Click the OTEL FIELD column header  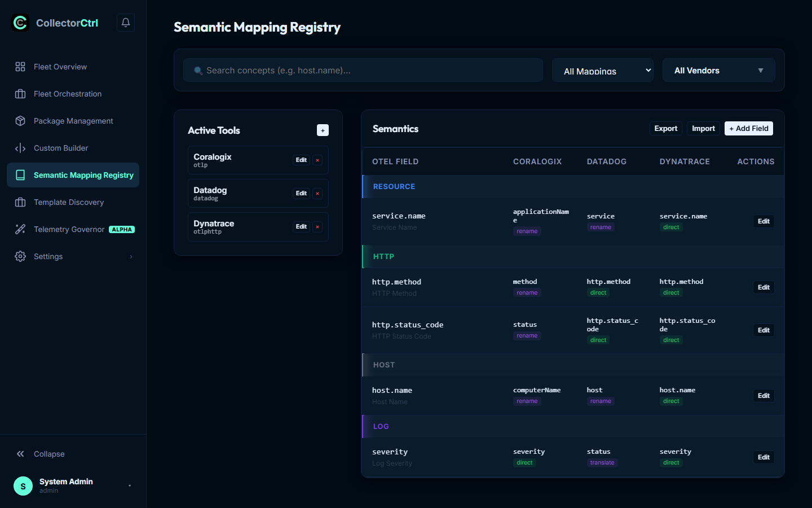395,161
